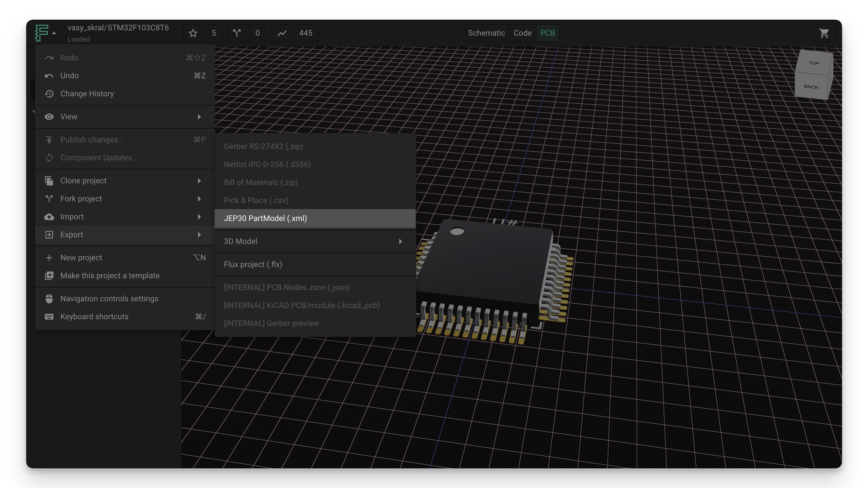The width and height of the screenshot is (868, 488).
Task: Open the Flux logo main menu
Action: pyautogui.click(x=42, y=33)
